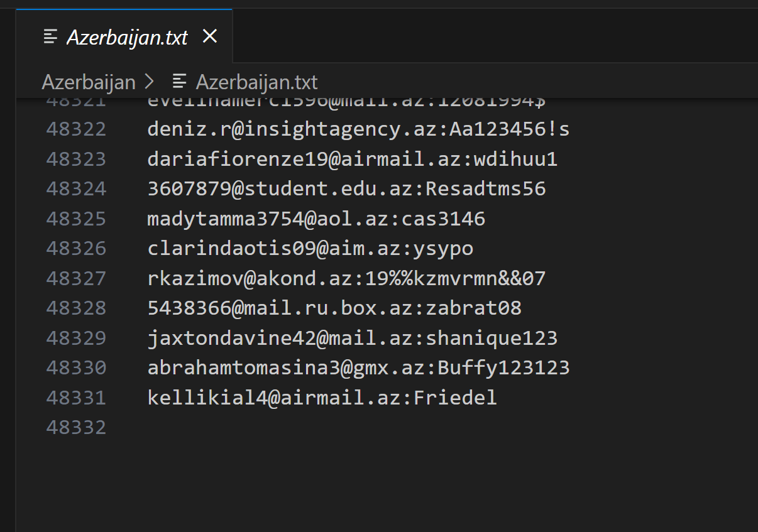This screenshot has width=758, height=532.
Task: Expand the breadcrumb chevron after Azerbaijan
Action: click(x=149, y=82)
